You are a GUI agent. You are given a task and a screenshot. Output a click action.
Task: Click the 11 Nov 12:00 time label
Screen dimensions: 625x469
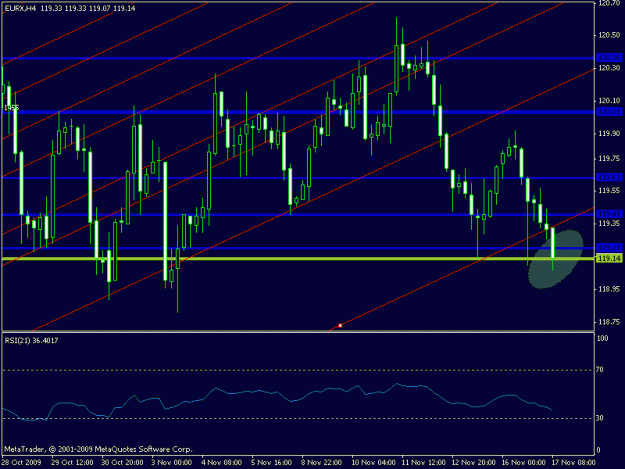click(423, 463)
